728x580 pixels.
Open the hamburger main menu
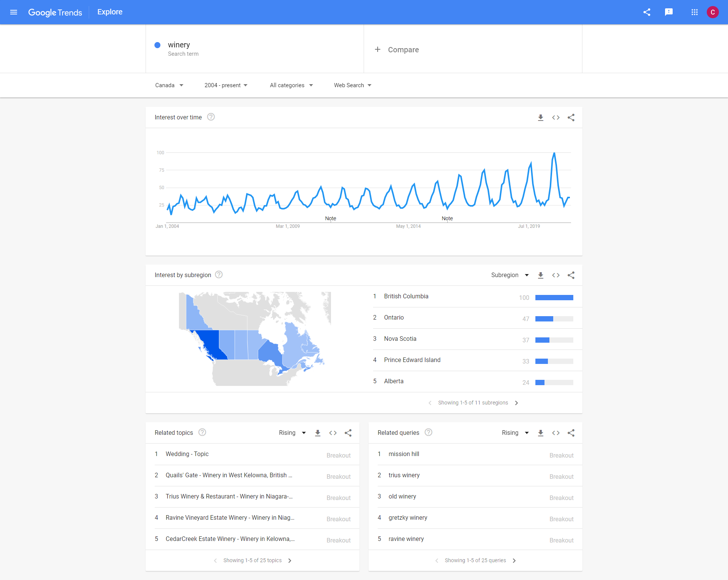[14, 12]
